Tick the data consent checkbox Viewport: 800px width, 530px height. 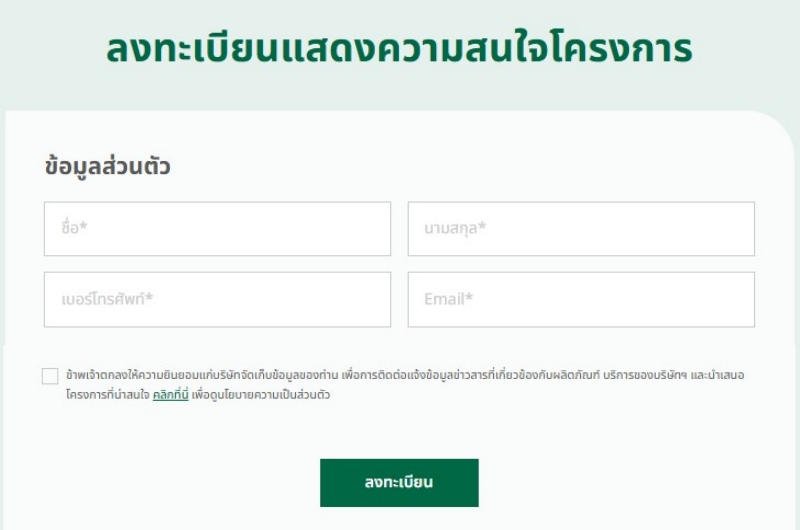pyautogui.click(x=50, y=376)
